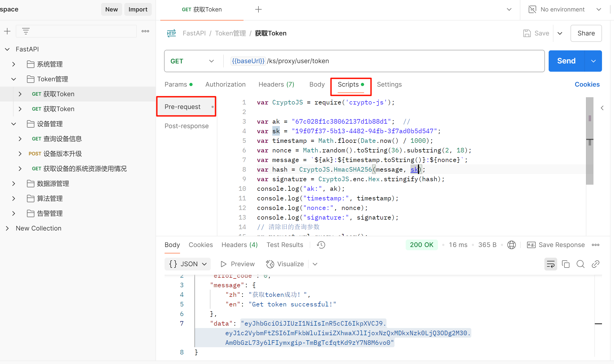The image size is (614, 364).
Task: Click the sidebar search field
Action: point(76,31)
